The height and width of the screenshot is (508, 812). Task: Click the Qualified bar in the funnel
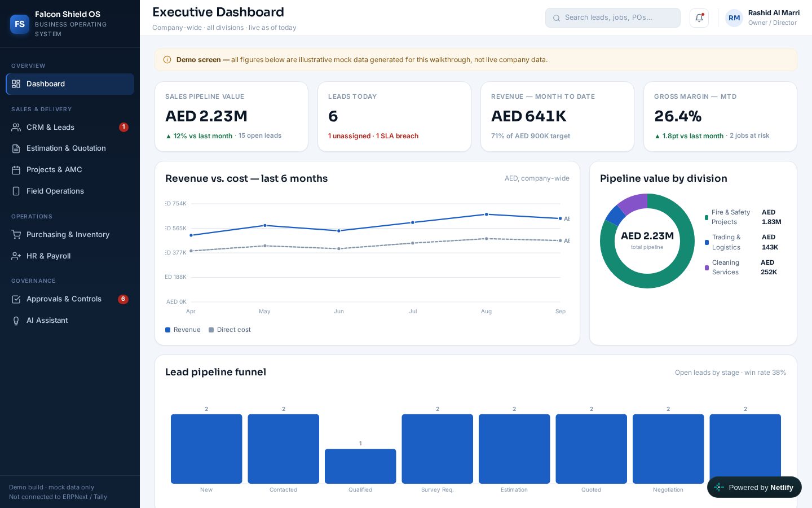pyautogui.click(x=360, y=466)
